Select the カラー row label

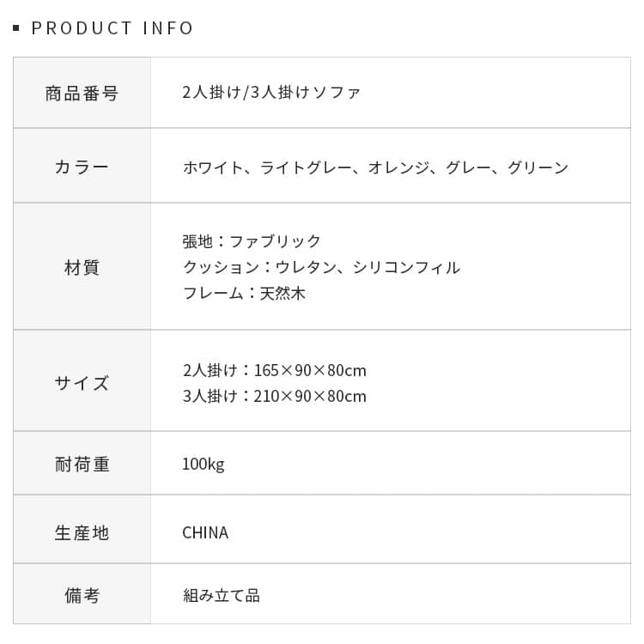pos(82,167)
